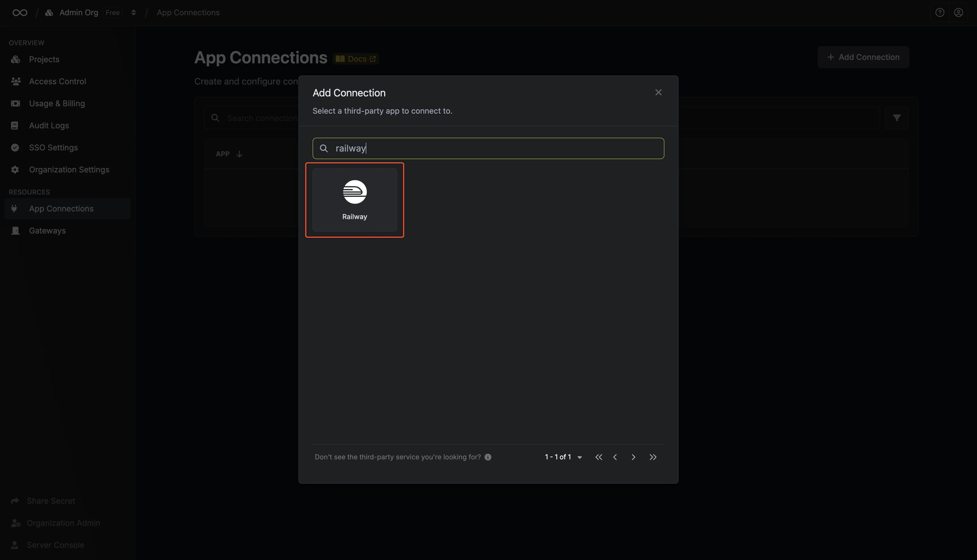Open Audit Logs in the sidebar
The height and width of the screenshot is (560, 977).
[67, 126]
